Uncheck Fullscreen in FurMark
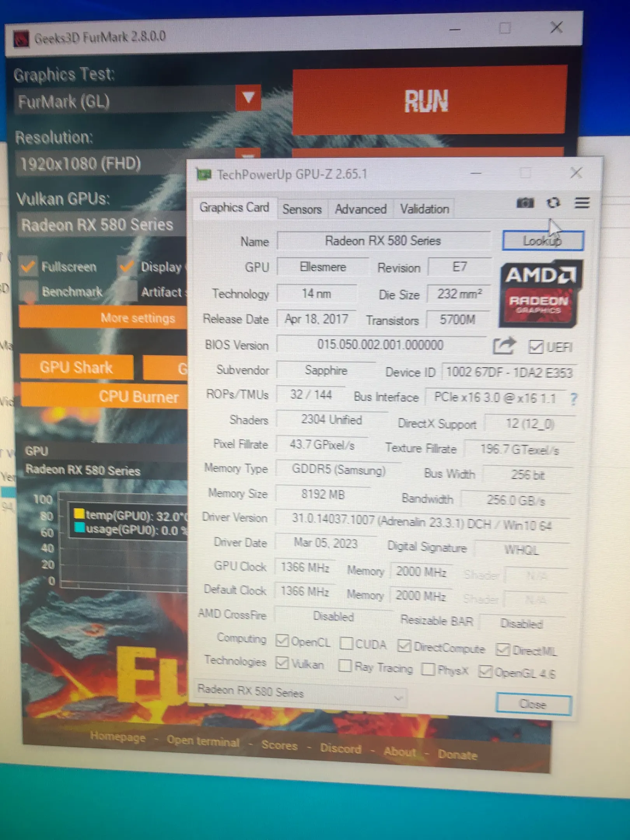 click(x=28, y=266)
